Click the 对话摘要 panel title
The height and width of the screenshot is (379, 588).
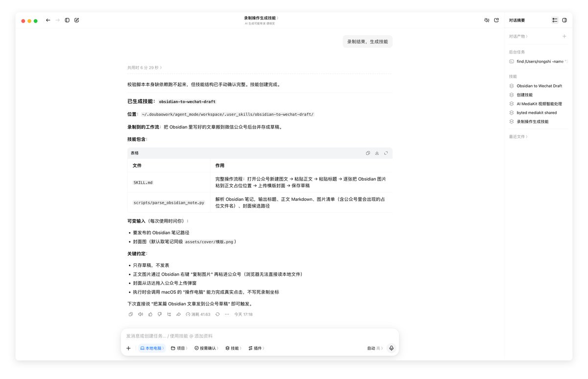point(517,20)
